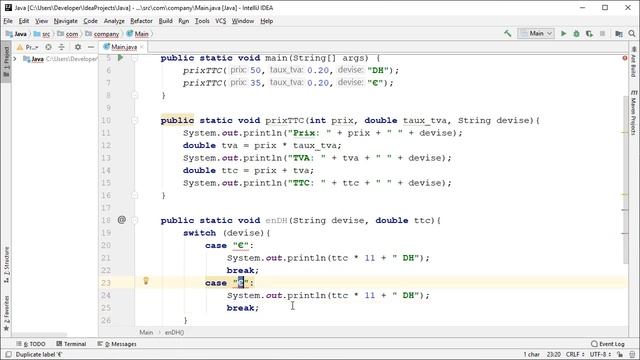Click src breadcrumb in navigation bar
Viewport: 640px width, 360px height.
[x=42, y=34]
